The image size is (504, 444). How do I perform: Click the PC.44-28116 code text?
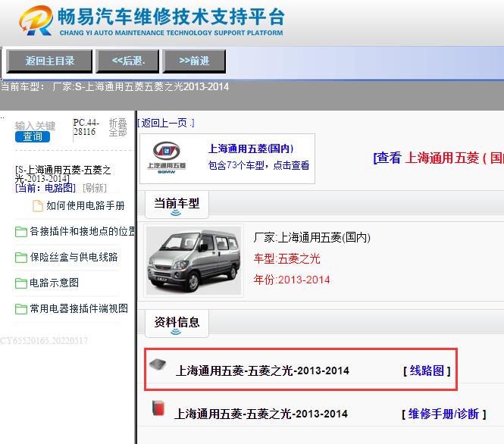(86, 127)
